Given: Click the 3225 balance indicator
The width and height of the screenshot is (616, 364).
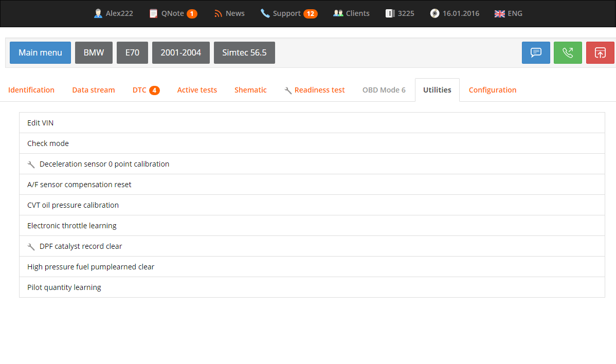Looking at the screenshot, I should (x=400, y=13).
